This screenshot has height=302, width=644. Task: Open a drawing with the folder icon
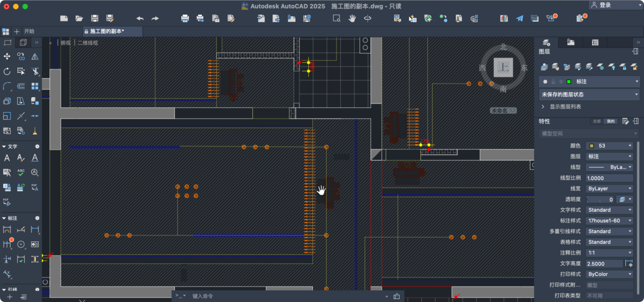pos(79,18)
